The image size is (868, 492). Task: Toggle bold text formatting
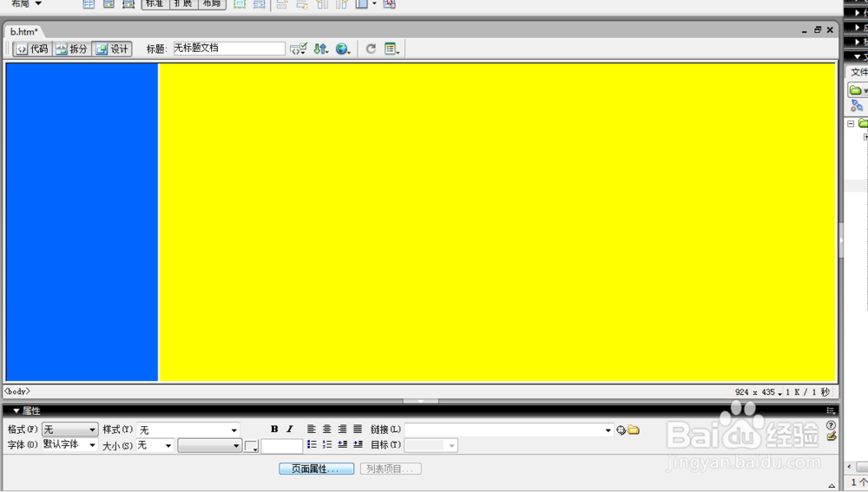point(274,429)
